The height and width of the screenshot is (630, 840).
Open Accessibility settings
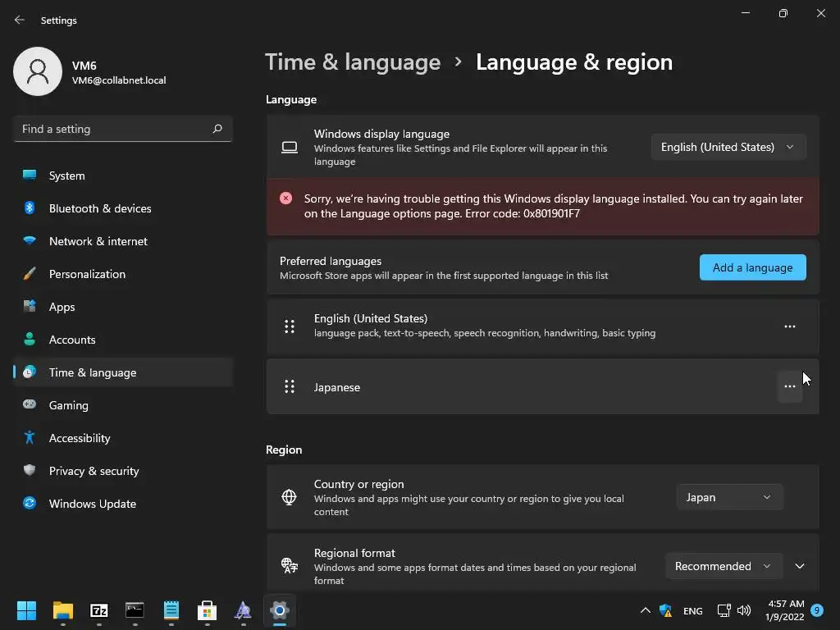tap(123, 438)
